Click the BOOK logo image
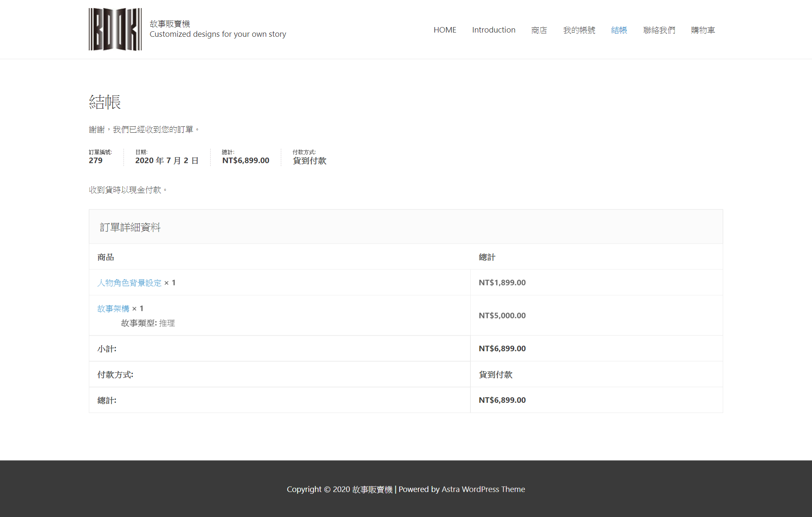This screenshot has width=812, height=517. point(115,29)
